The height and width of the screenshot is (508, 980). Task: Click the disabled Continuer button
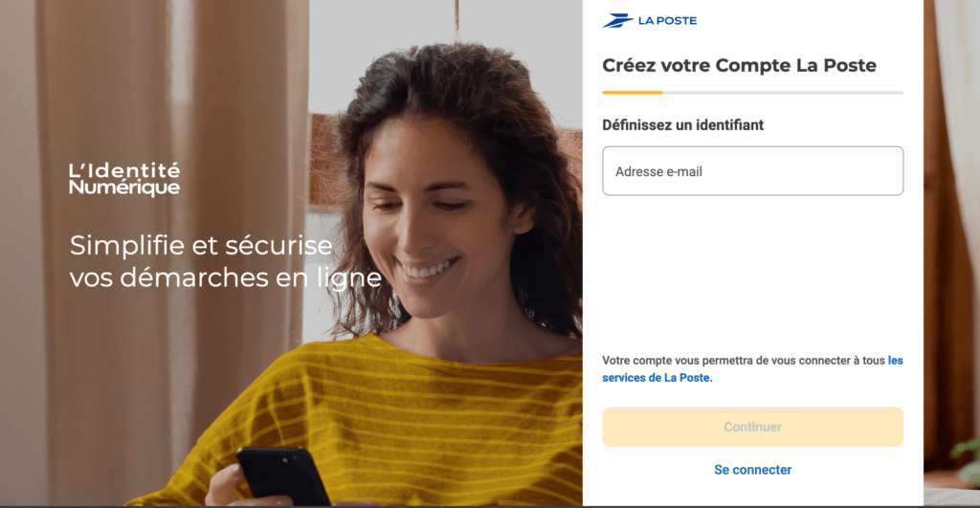point(752,427)
